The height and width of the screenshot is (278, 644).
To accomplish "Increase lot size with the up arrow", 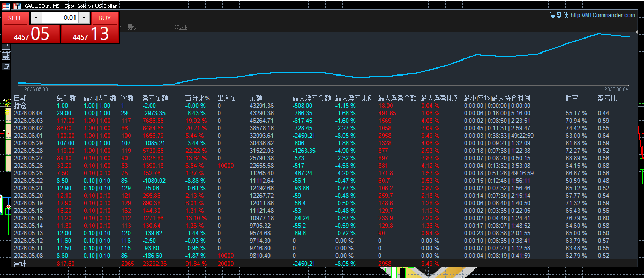I will [84, 18].
